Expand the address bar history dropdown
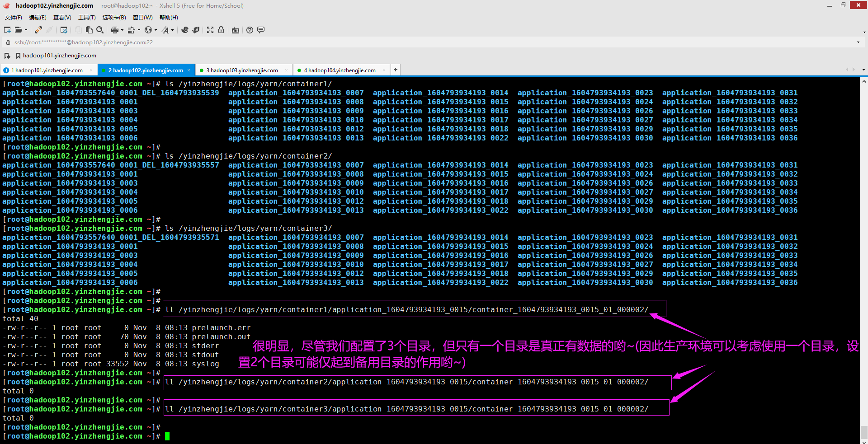This screenshot has width=868, height=444. pyautogui.click(x=858, y=42)
